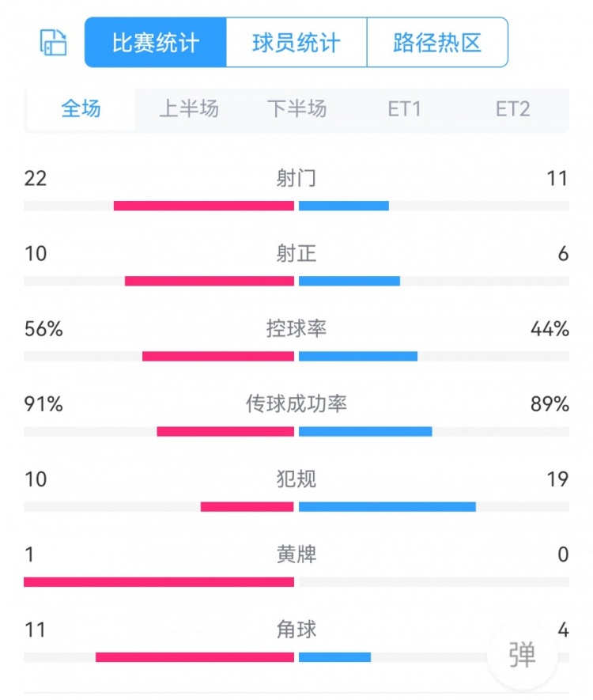Select the 路径热区 tab

pos(437,42)
